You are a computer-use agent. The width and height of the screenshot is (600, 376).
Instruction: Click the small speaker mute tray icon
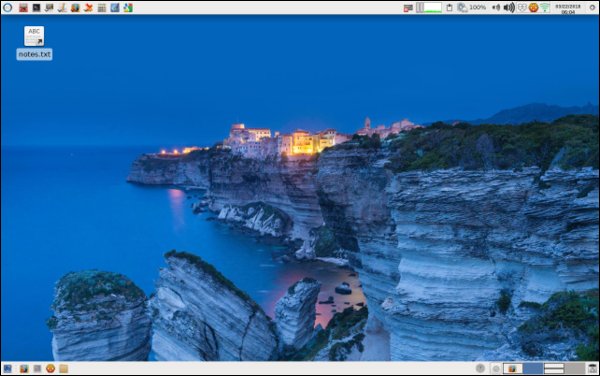(x=496, y=7)
